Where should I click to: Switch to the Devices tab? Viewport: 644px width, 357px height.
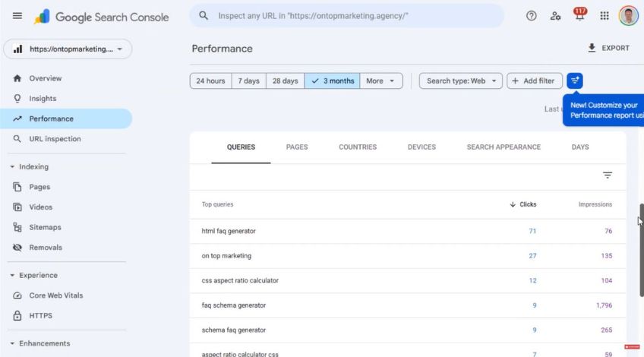[421, 147]
